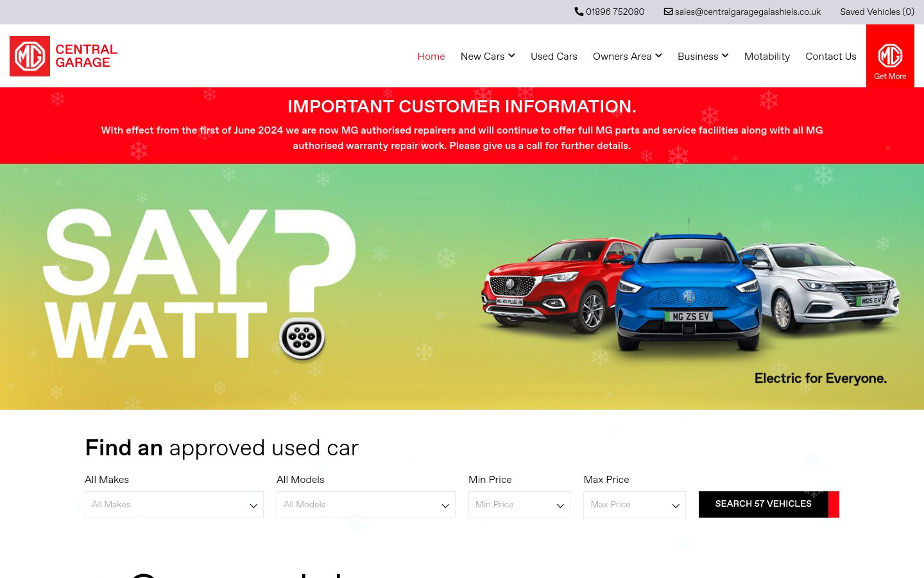Open the Motability page
Image resolution: width=924 pixels, height=578 pixels.
click(x=767, y=57)
